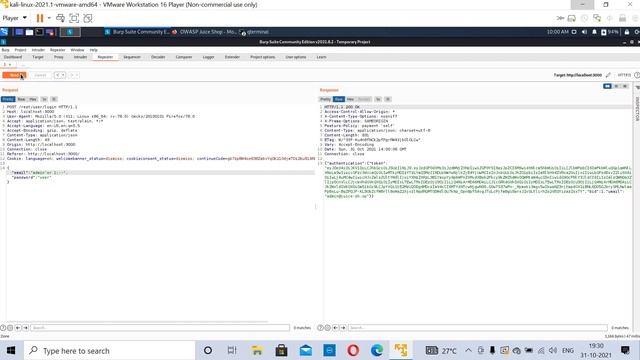This screenshot has width=640, height=360.
Task: Switch to the Dashboard tab
Action: pyautogui.click(x=13, y=57)
